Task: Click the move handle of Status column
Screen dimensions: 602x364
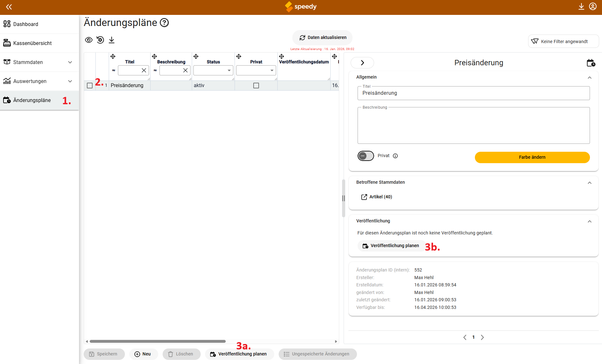Action: pyautogui.click(x=196, y=56)
